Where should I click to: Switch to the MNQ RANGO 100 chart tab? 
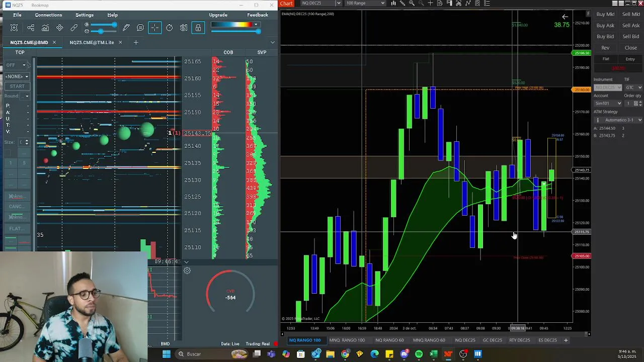pyautogui.click(x=347, y=340)
